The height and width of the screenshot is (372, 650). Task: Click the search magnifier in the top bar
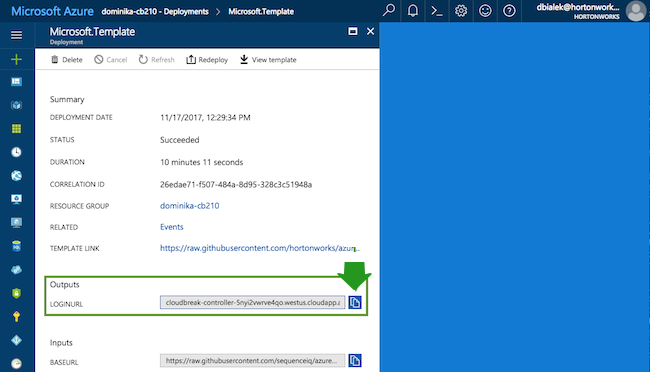pyautogui.click(x=389, y=10)
